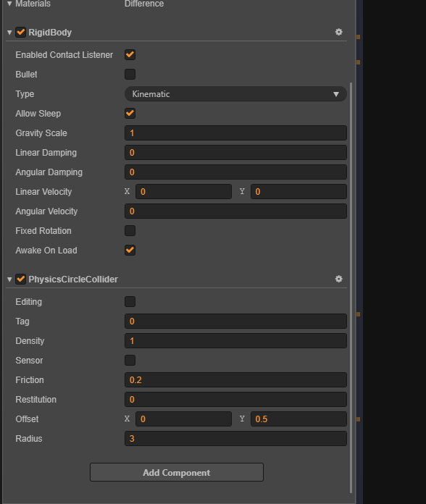426x504 pixels.
Task: Select the Friction value field
Action: [235, 379]
